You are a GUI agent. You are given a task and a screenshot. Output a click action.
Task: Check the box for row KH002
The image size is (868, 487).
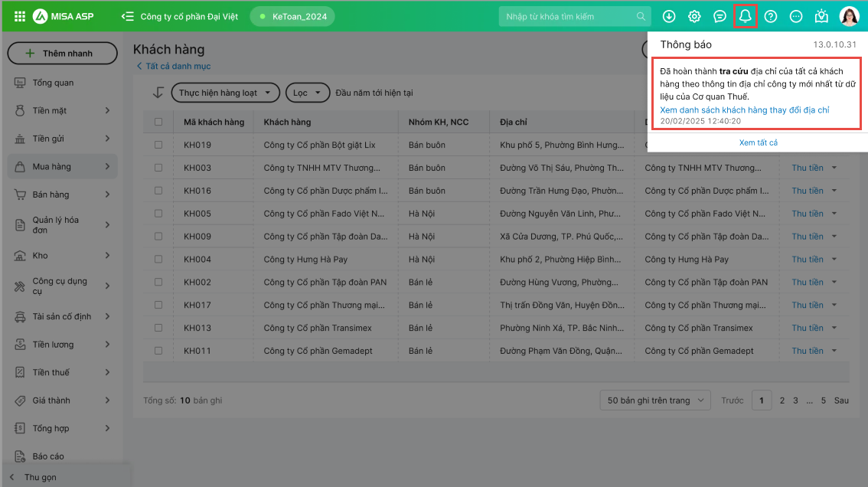click(x=158, y=282)
